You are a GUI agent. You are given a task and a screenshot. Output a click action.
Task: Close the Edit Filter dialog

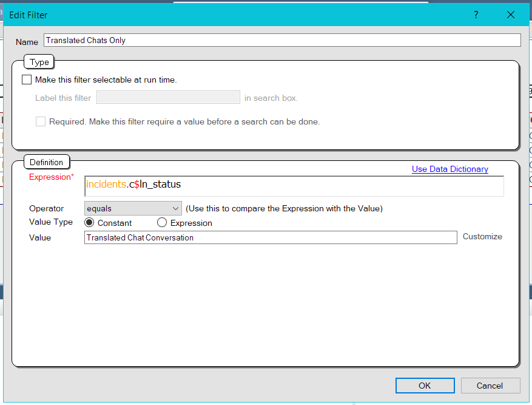click(510, 15)
